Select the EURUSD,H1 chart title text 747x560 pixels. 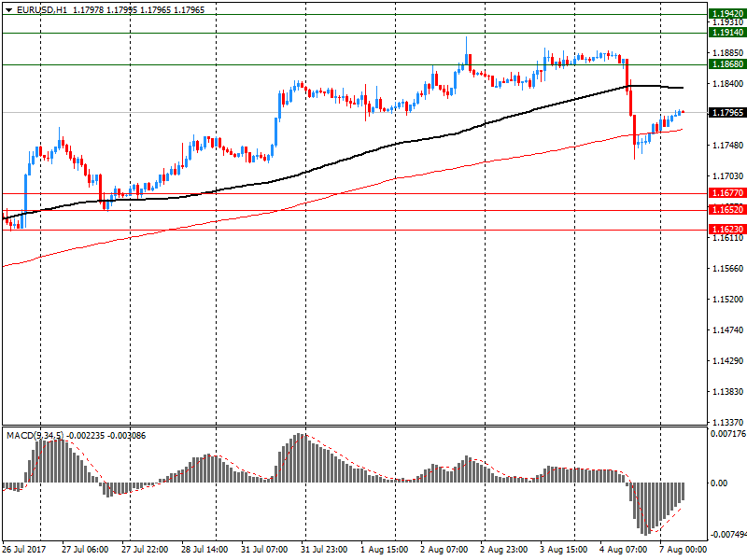pyautogui.click(x=42, y=10)
